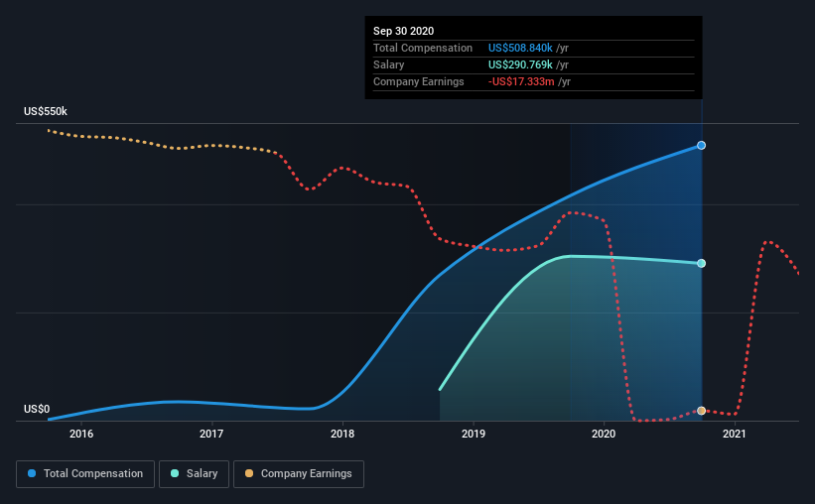The image size is (815, 504).
Task: Click the Salary data point marker
Action: click(701, 264)
